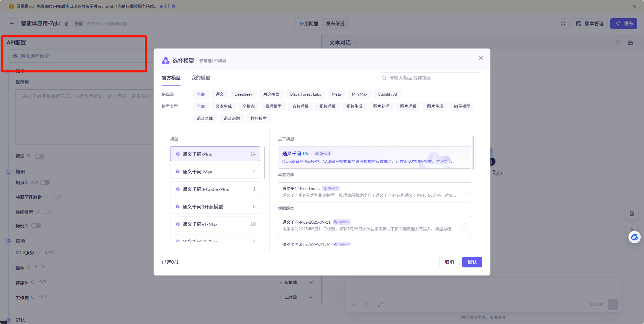
Task: Click the pencil icon to rename the app
Action: pos(67,24)
